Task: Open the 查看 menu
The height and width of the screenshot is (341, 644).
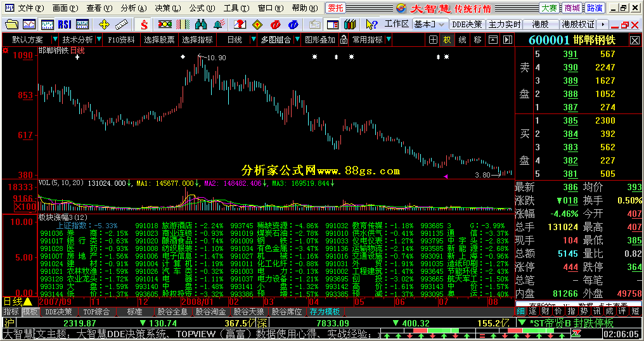Action: click(100, 8)
